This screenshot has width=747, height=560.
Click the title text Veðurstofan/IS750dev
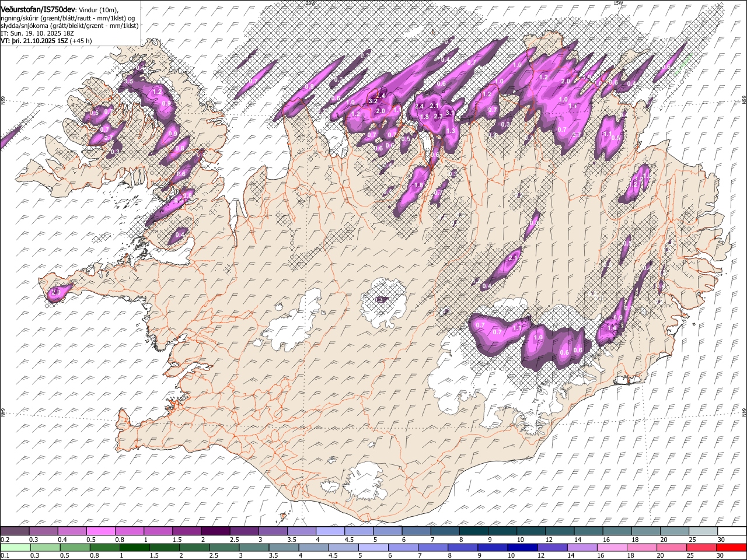coord(38,10)
